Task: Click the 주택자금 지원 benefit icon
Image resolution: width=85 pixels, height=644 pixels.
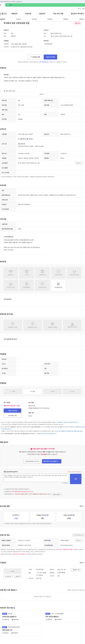Action: [x=11, y=285]
